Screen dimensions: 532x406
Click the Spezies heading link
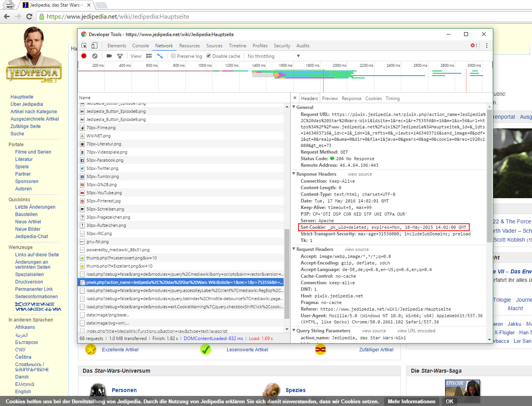(295, 390)
